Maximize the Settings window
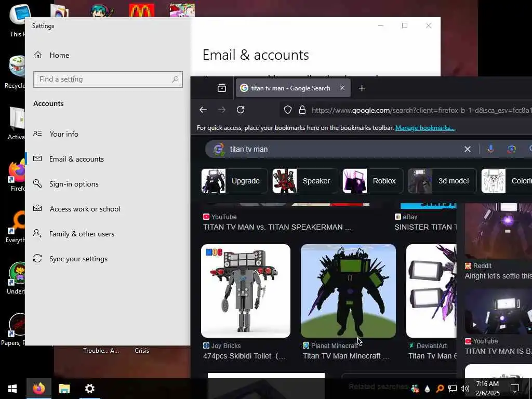The height and width of the screenshot is (399, 532). point(404,26)
